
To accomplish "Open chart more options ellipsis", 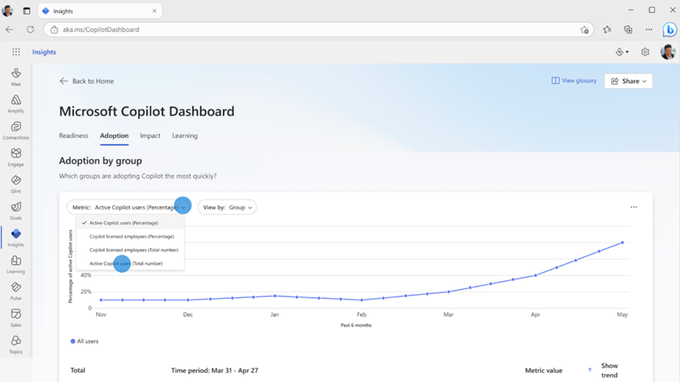I will [634, 207].
